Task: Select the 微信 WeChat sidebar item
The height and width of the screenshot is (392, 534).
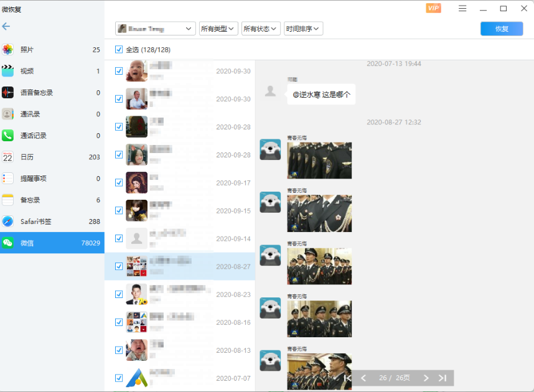Action: 52,243
